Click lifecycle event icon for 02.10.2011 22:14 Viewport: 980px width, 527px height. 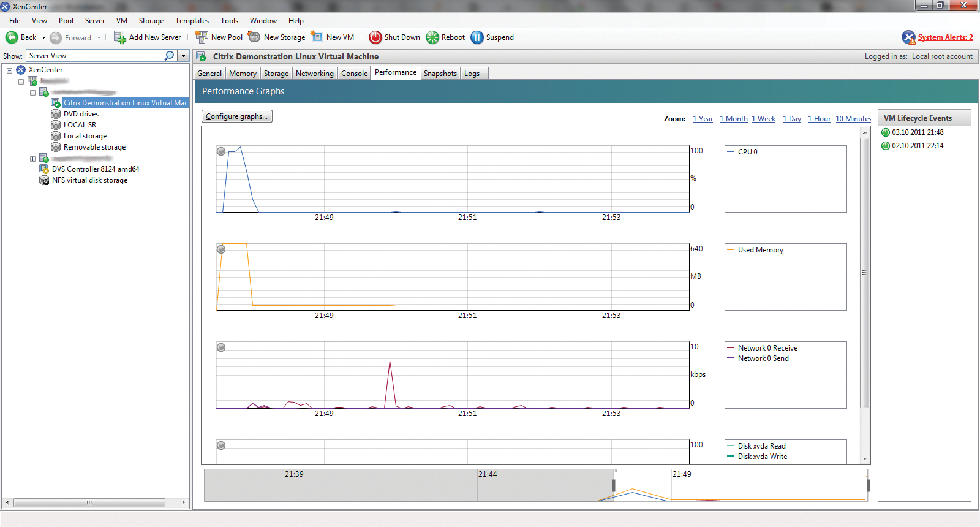(886, 146)
